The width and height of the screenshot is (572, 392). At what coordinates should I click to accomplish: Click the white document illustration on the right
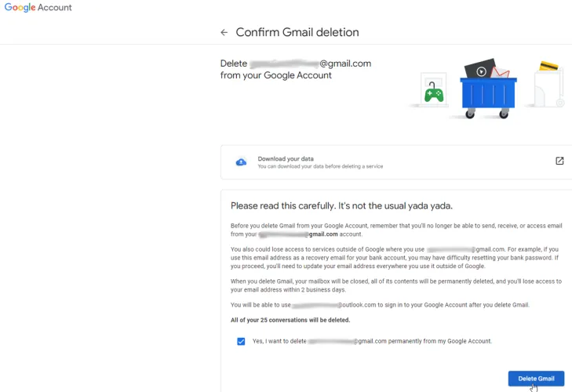(x=548, y=89)
